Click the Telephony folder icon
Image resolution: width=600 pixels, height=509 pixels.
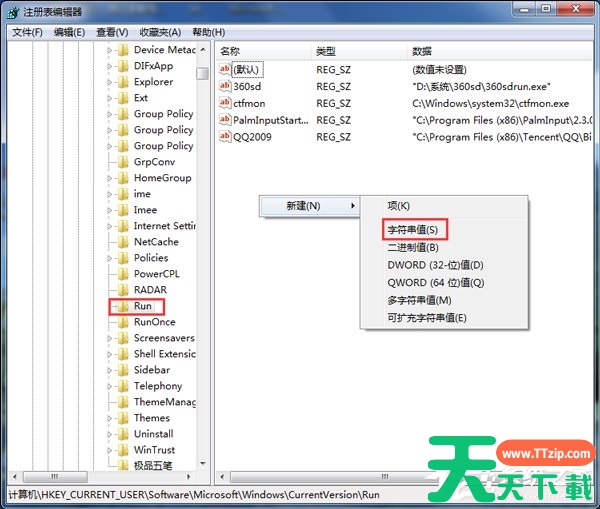click(123, 387)
